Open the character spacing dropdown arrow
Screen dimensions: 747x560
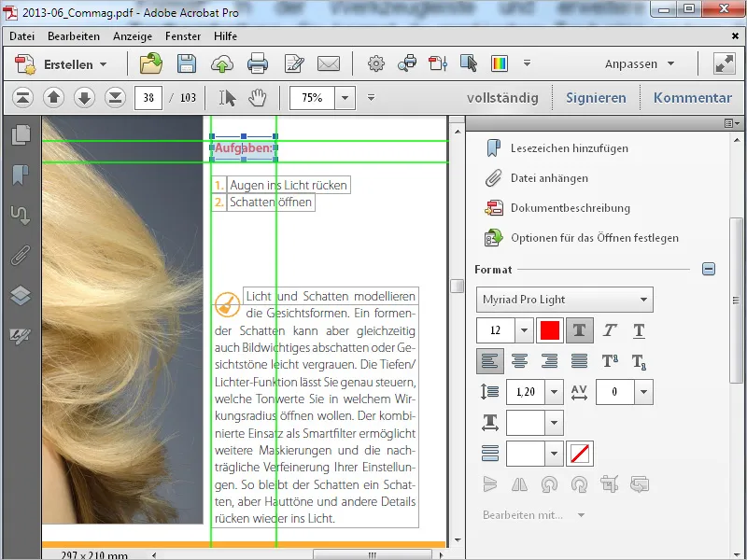coord(643,392)
